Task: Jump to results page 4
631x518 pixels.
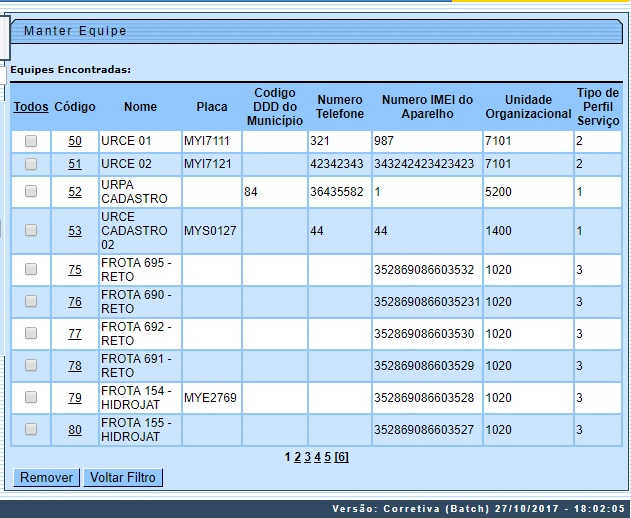Action: click(x=317, y=457)
